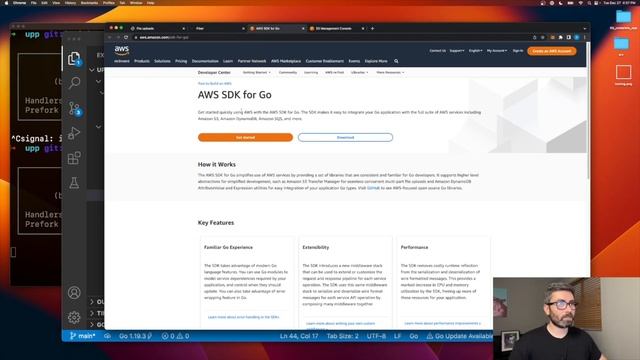The height and width of the screenshot is (360, 640).
Task: Click the Get started orange button
Action: 245,138
